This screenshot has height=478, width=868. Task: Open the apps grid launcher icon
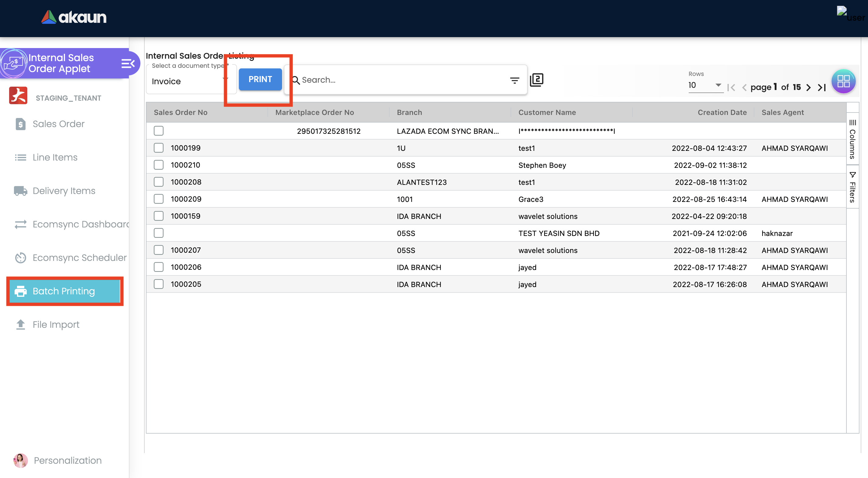pos(843,81)
